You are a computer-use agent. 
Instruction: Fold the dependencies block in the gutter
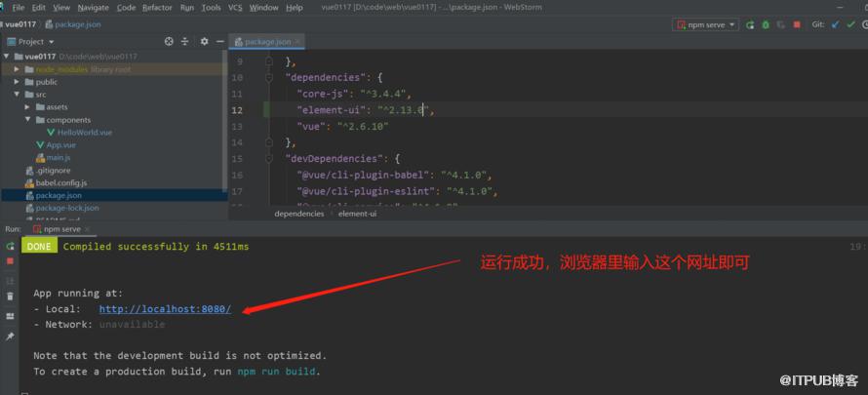269,77
